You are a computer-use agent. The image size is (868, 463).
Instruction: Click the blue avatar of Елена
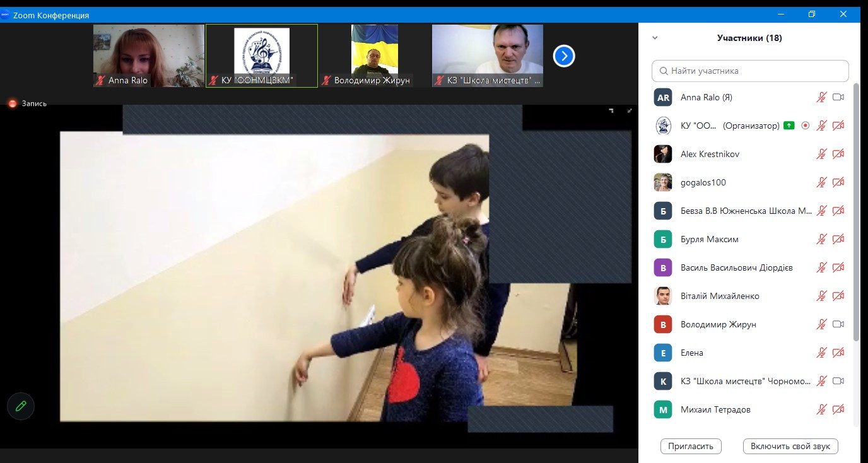point(663,353)
